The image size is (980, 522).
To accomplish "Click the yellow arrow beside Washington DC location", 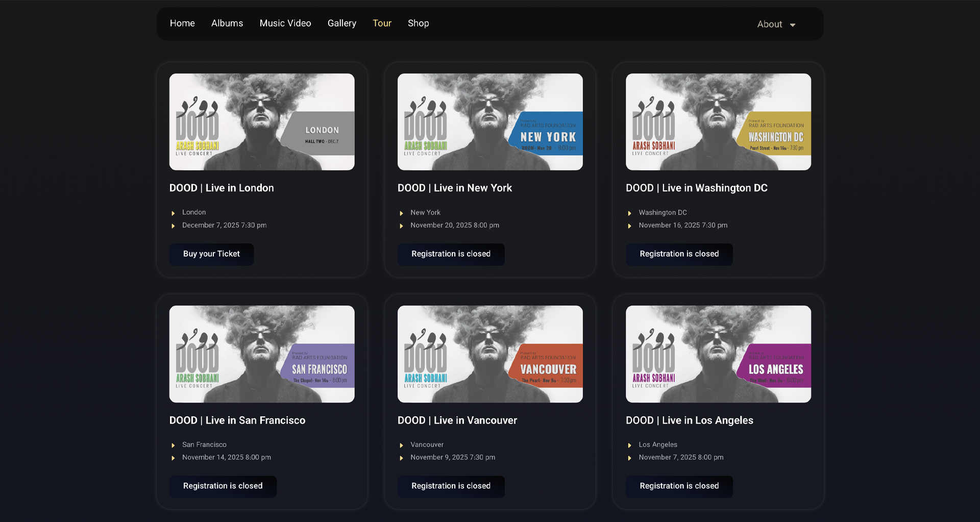I will pyautogui.click(x=629, y=213).
